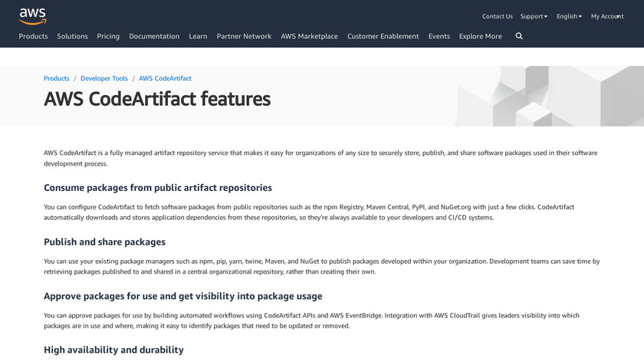Open the English language dropdown
The height and width of the screenshot is (362, 644).
(569, 16)
